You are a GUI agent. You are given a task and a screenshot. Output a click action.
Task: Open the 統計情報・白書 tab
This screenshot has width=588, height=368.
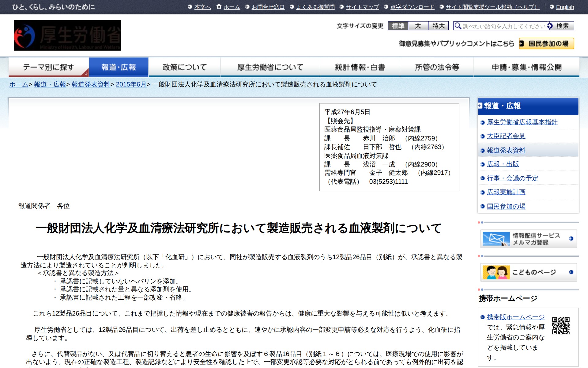360,67
